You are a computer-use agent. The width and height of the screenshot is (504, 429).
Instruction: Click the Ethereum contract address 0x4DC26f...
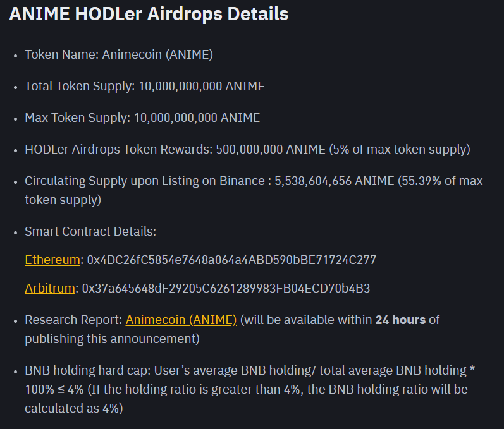click(231, 260)
